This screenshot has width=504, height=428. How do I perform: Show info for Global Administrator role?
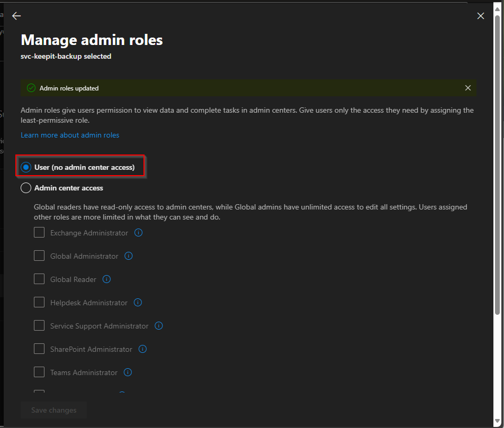point(129,256)
